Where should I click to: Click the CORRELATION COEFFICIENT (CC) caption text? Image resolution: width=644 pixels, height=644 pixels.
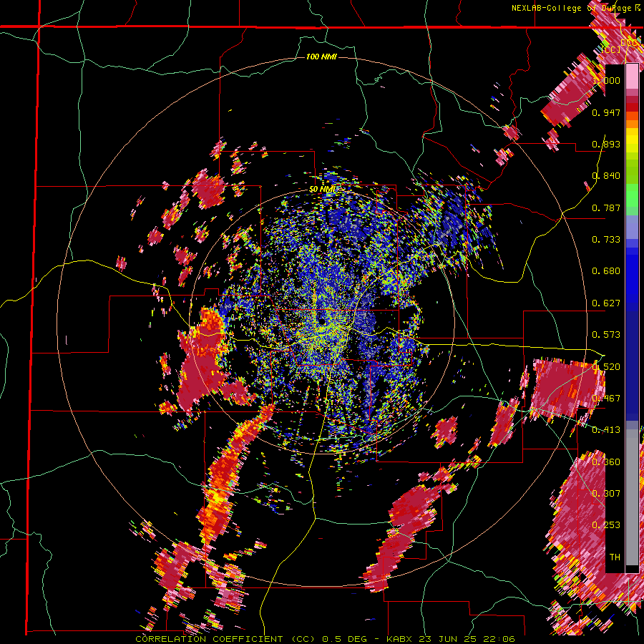(225, 639)
